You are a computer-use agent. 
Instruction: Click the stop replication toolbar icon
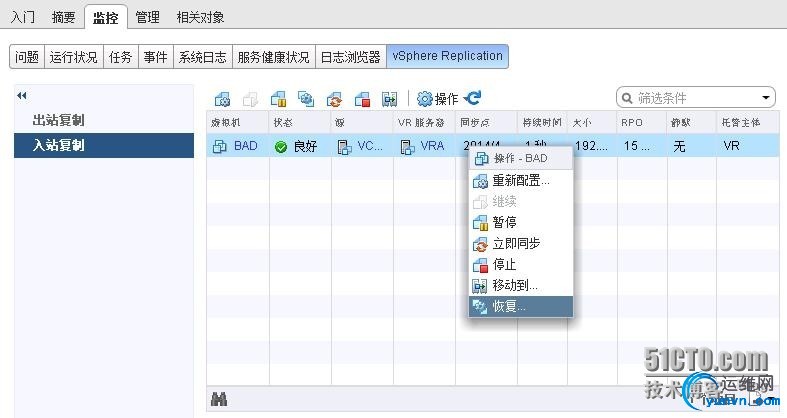point(362,99)
